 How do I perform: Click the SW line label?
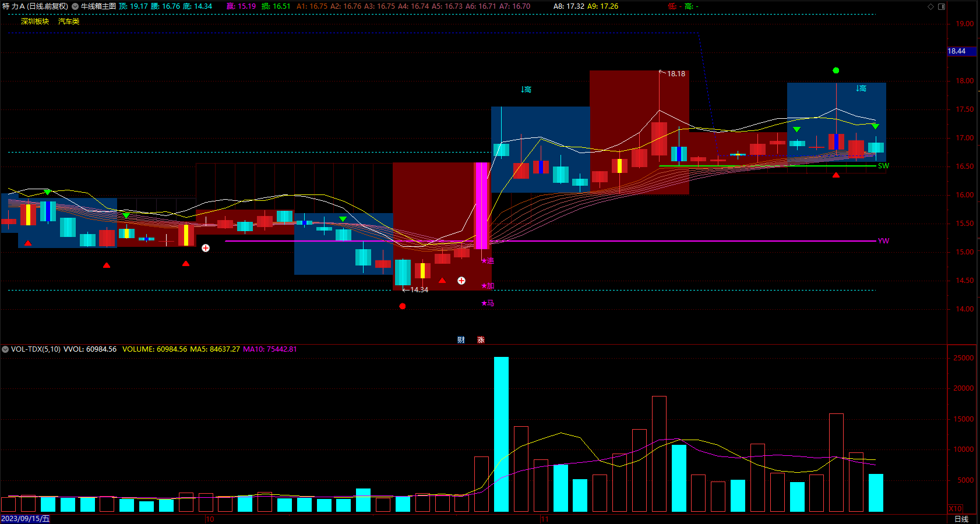[x=883, y=166]
